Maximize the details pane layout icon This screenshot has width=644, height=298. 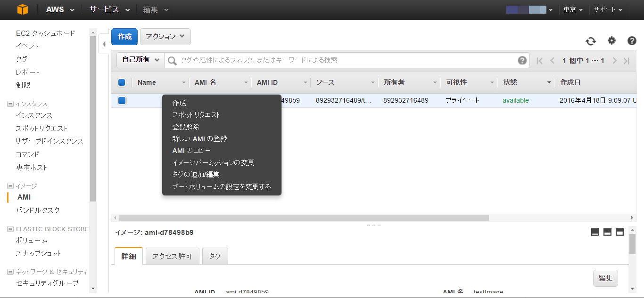(619, 232)
